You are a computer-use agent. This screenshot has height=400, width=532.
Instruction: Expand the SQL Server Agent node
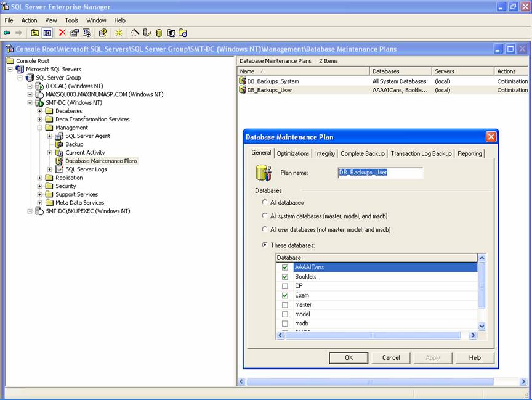49,136
